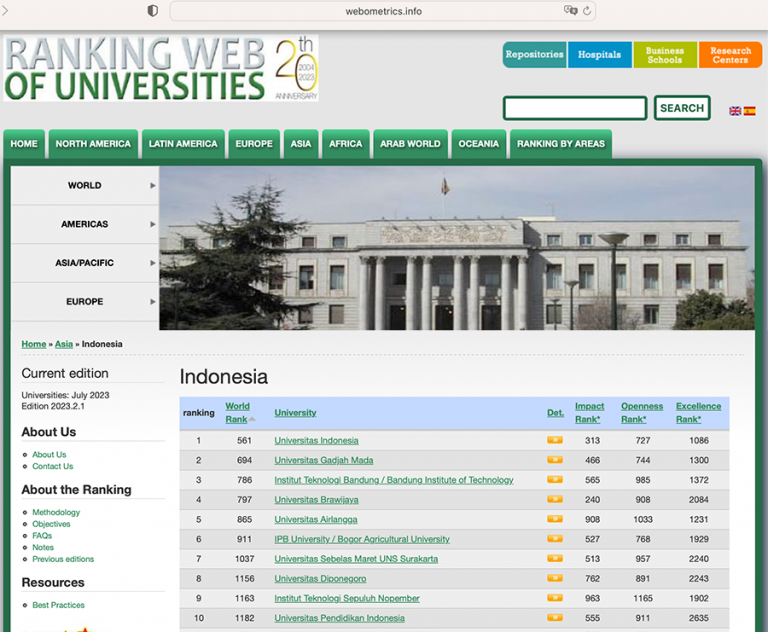Expand the EUROPE sidebar menu
This screenshot has width=768, height=632.
(85, 301)
